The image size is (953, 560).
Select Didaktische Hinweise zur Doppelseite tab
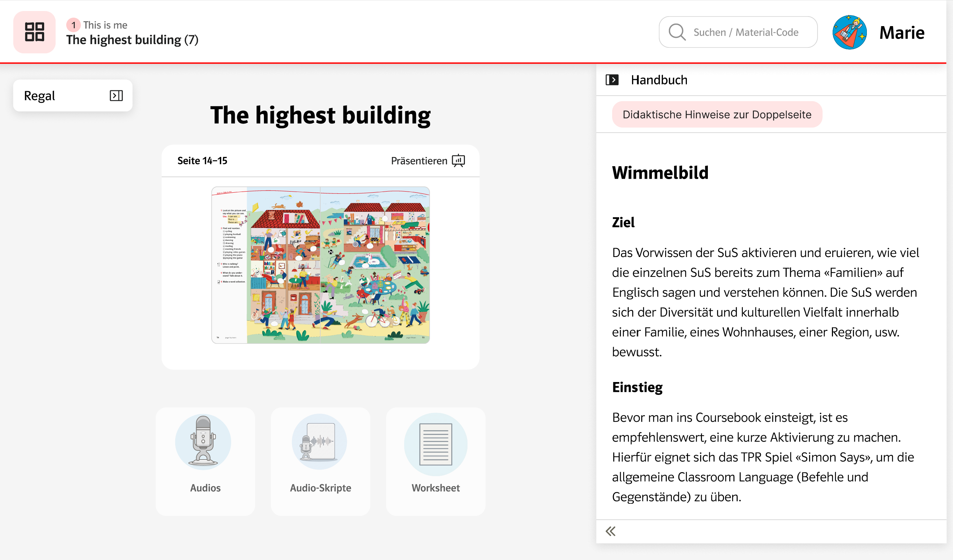717,114
